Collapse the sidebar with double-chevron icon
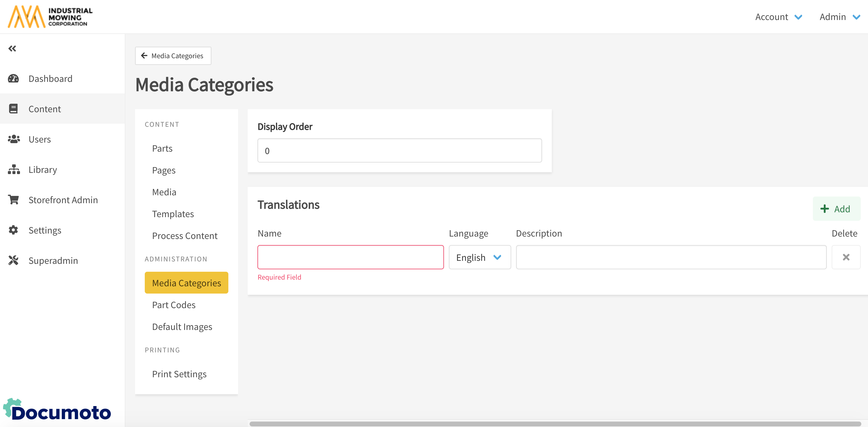 (x=12, y=49)
